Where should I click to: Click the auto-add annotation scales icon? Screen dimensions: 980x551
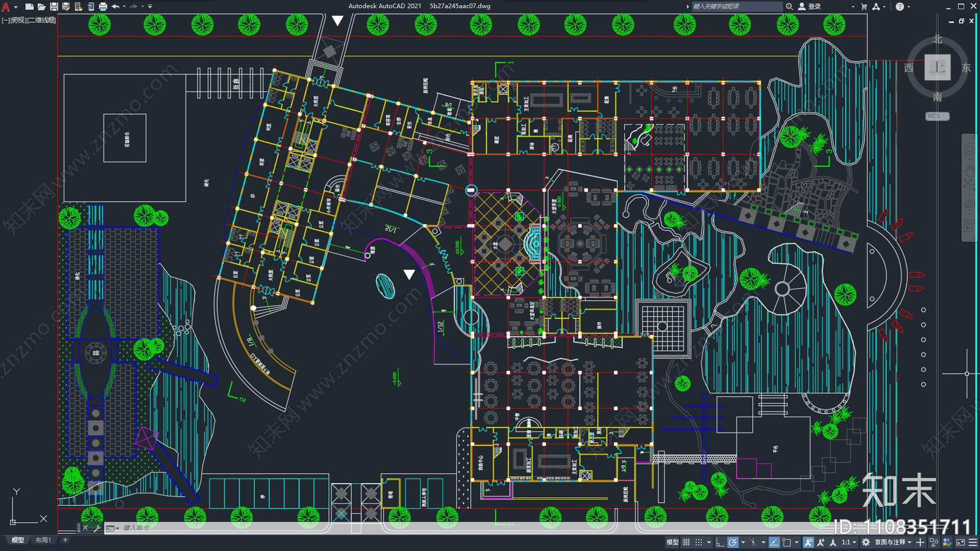pos(821,542)
